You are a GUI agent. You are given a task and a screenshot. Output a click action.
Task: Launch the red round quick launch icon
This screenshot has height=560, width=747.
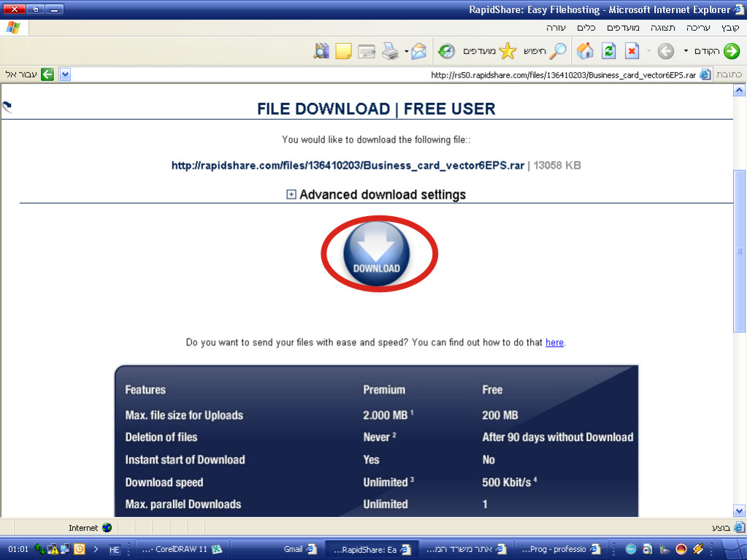pyautogui.click(x=681, y=549)
